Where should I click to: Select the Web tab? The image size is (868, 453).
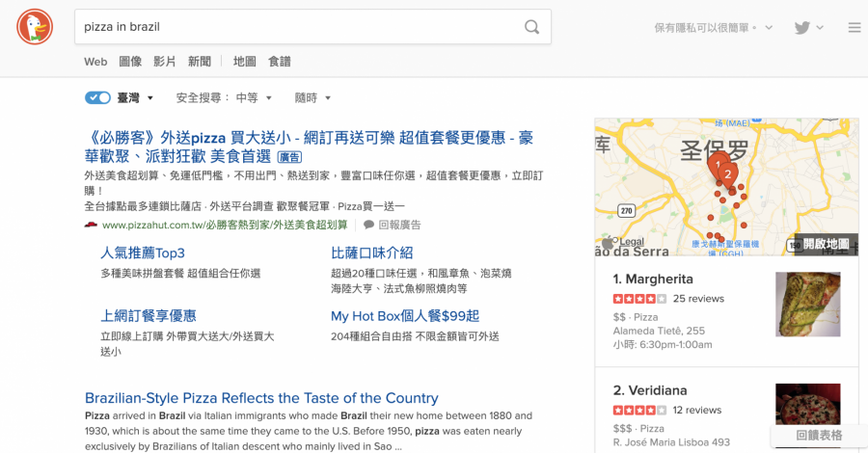[95, 62]
